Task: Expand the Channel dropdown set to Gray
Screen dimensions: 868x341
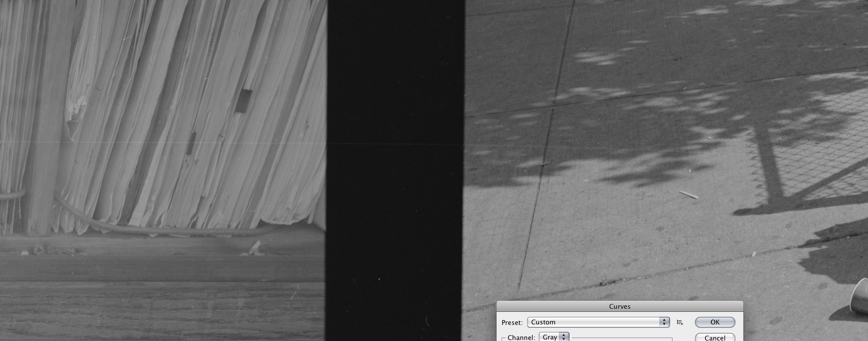Action: [554, 337]
